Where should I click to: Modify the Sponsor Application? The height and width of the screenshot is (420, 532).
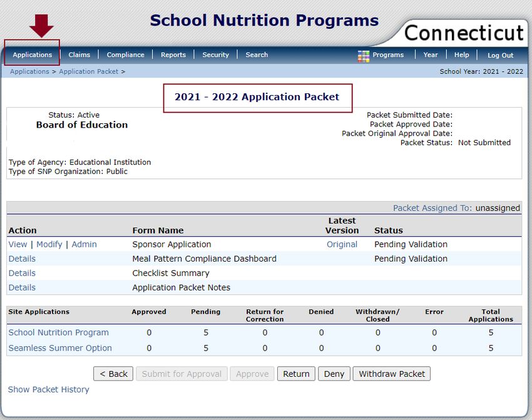pyautogui.click(x=49, y=244)
